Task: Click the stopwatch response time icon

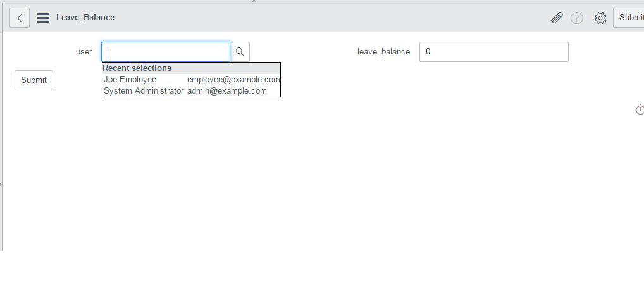Action: coord(640,109)
